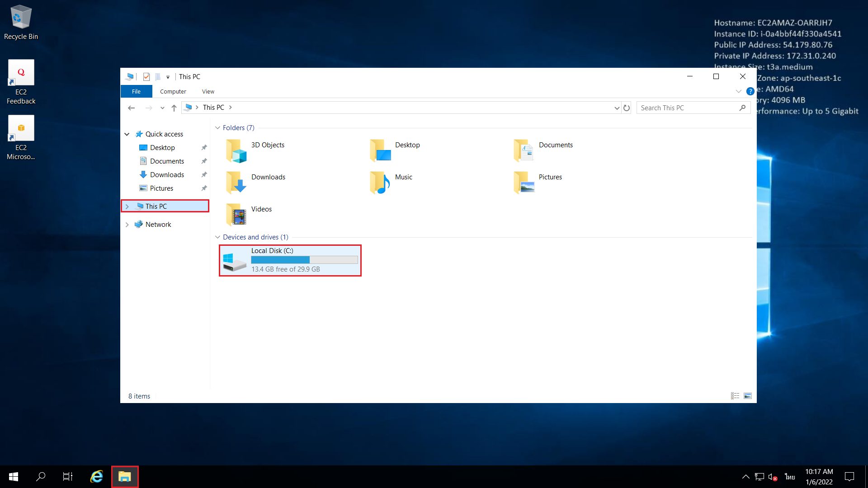Collapse the Quick access section

click(x=127, y=134)
